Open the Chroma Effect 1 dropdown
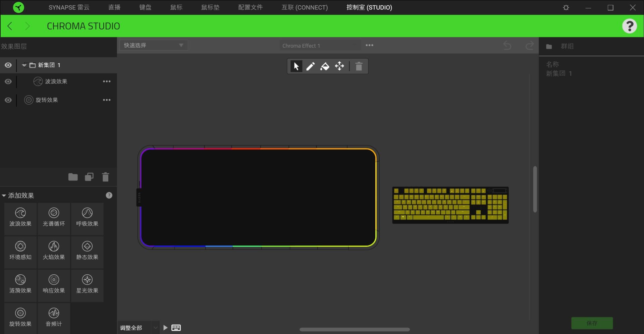 pos(320,45)
